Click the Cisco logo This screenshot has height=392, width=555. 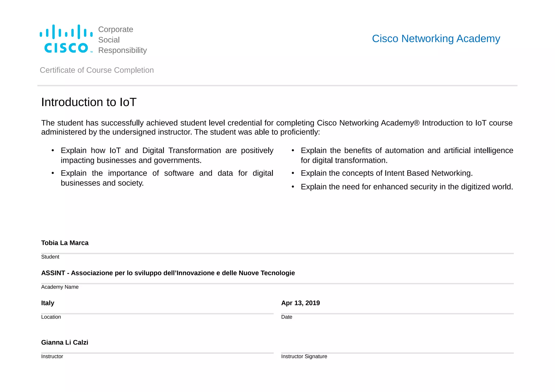66,39
